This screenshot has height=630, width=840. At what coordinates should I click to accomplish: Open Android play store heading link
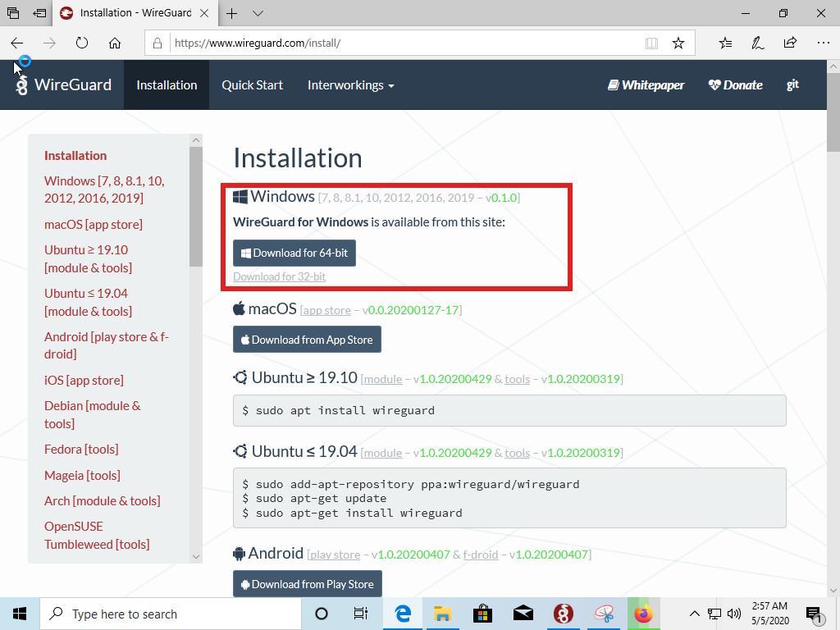tap(336, 555)
